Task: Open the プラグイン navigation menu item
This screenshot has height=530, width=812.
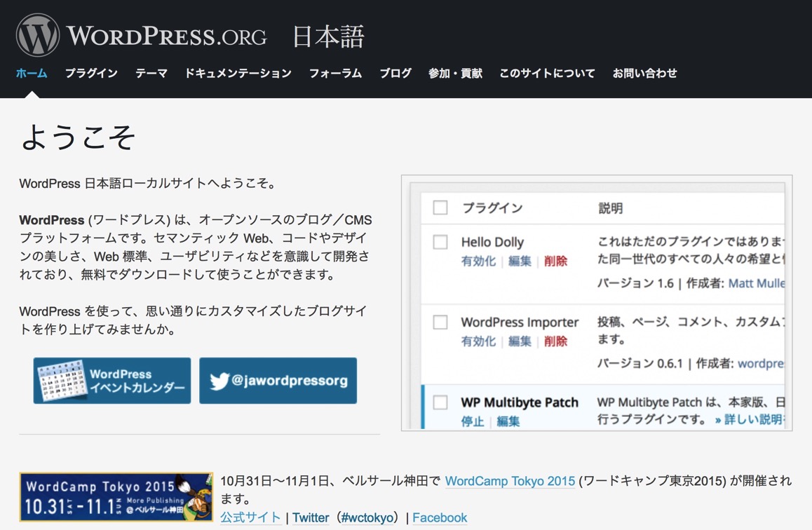Action: [91, 73]
